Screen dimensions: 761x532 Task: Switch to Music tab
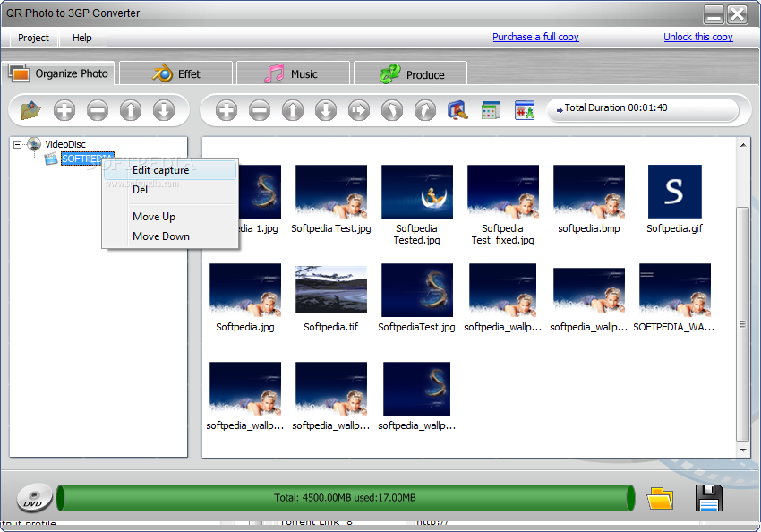pos(293,73)
